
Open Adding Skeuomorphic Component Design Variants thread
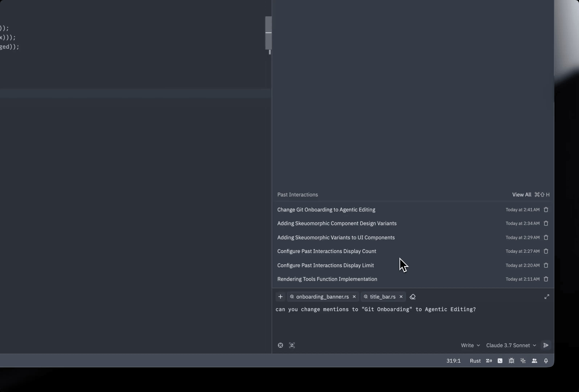click(337, 223)
